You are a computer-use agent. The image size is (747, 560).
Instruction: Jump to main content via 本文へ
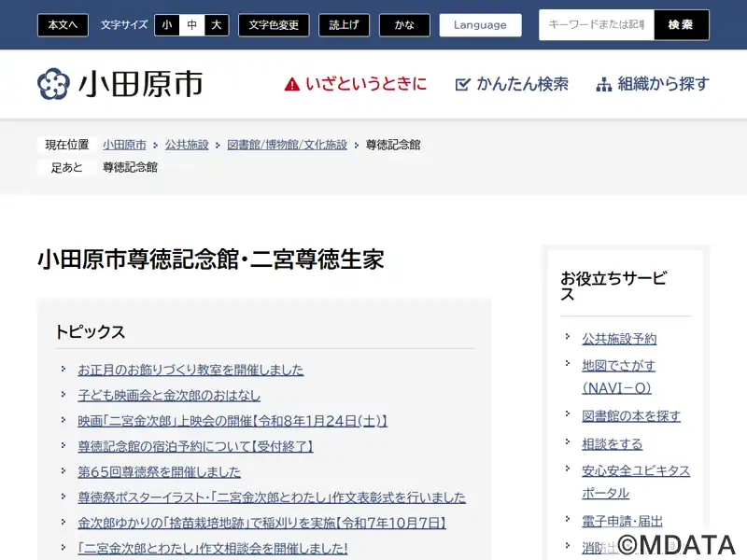63,25
